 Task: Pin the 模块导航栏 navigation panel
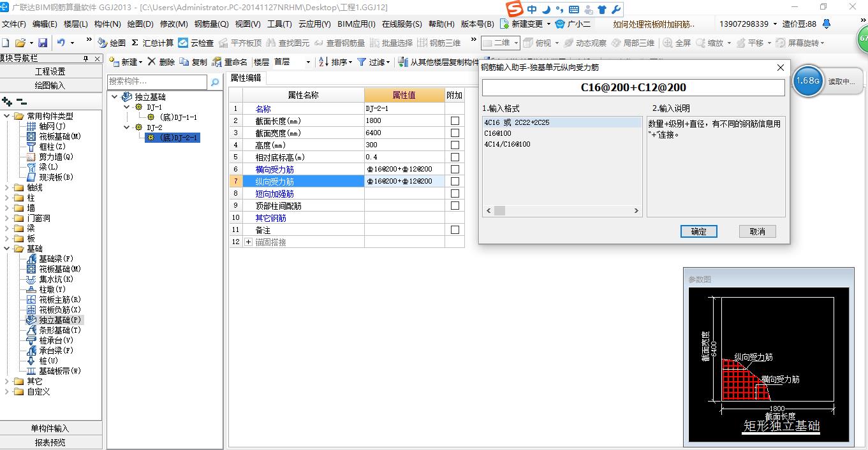point(86,58)
